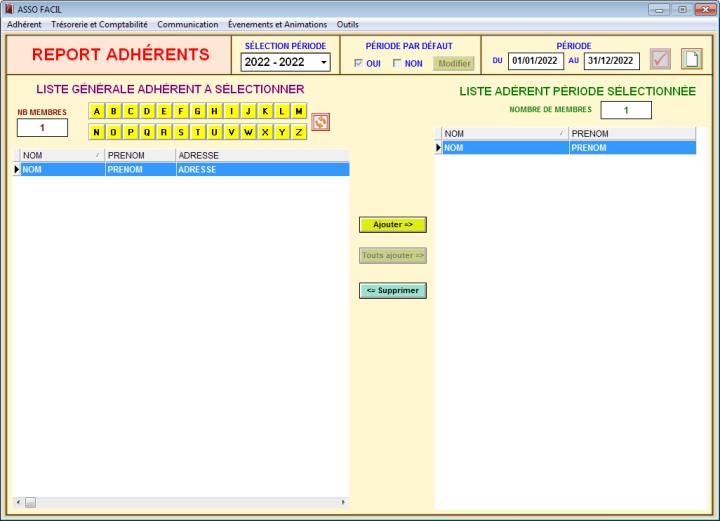Open the Trésorerie et Comptabilité menu
Screen dimensions: 720x521
click(x=99, y=24)
